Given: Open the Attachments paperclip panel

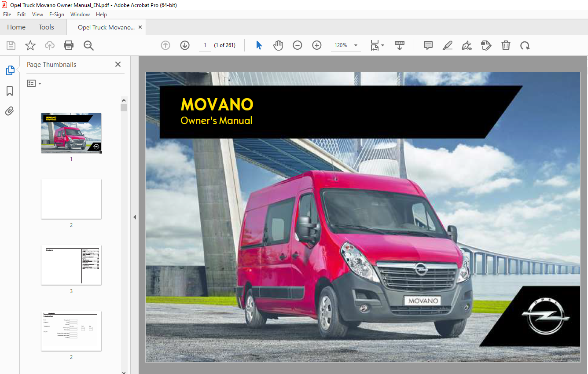Looking at the screenshot, I should pyautogui.click(x=10, y=111).
